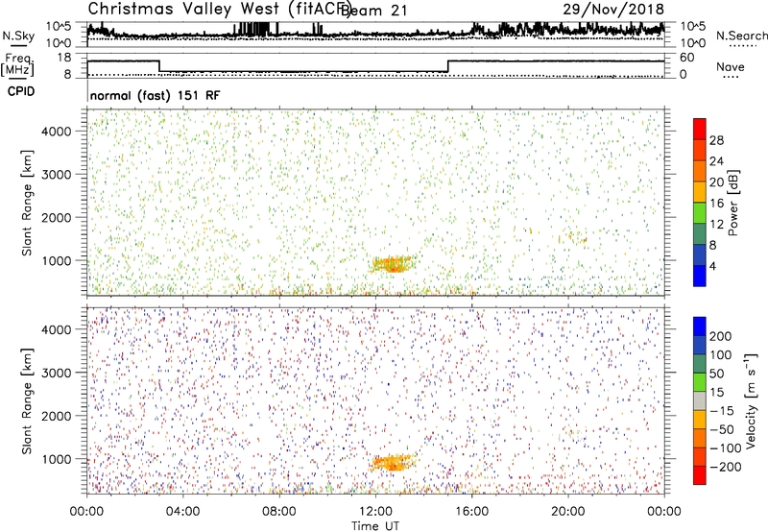Click the "16" power colorbar value
768x532 pixels.
coord(716,204)
